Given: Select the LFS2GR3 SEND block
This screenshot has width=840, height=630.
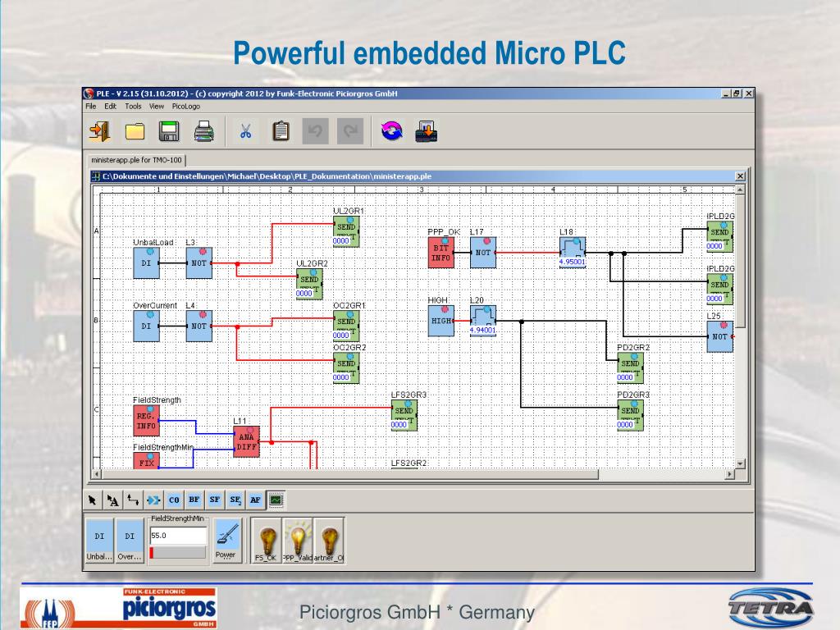Looking at the screenshot, I should click(x=404, y=415).
